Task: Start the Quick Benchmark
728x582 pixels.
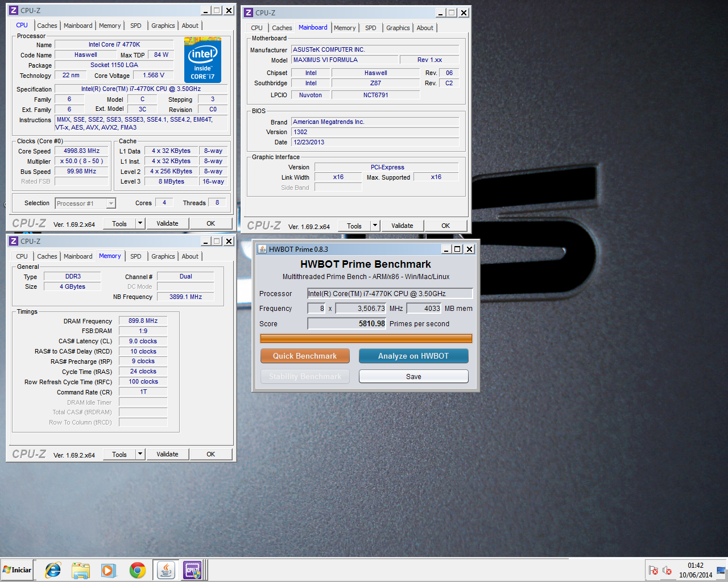Action: click(305, 356)
